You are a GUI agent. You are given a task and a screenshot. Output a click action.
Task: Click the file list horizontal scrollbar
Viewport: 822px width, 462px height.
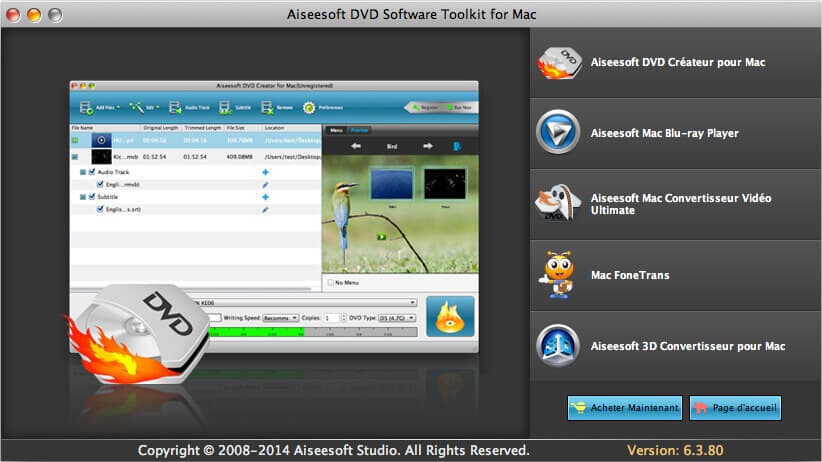[x=191, y=289]
